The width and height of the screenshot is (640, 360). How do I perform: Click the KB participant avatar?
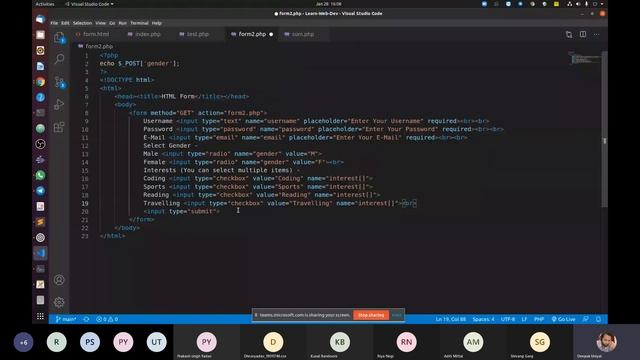pyautogui.click(x=340, y=342)
